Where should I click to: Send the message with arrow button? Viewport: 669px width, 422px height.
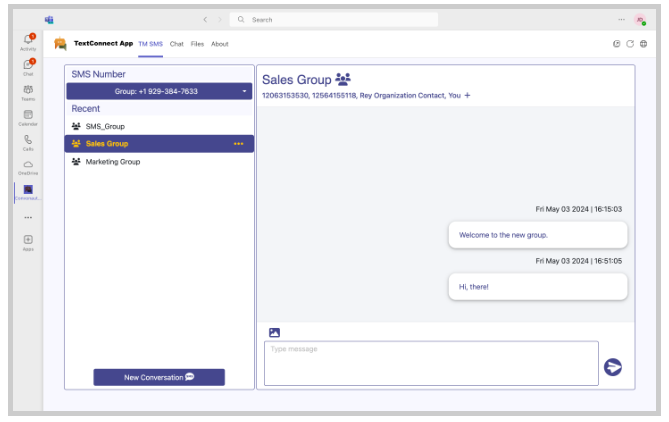click(613, 367)
